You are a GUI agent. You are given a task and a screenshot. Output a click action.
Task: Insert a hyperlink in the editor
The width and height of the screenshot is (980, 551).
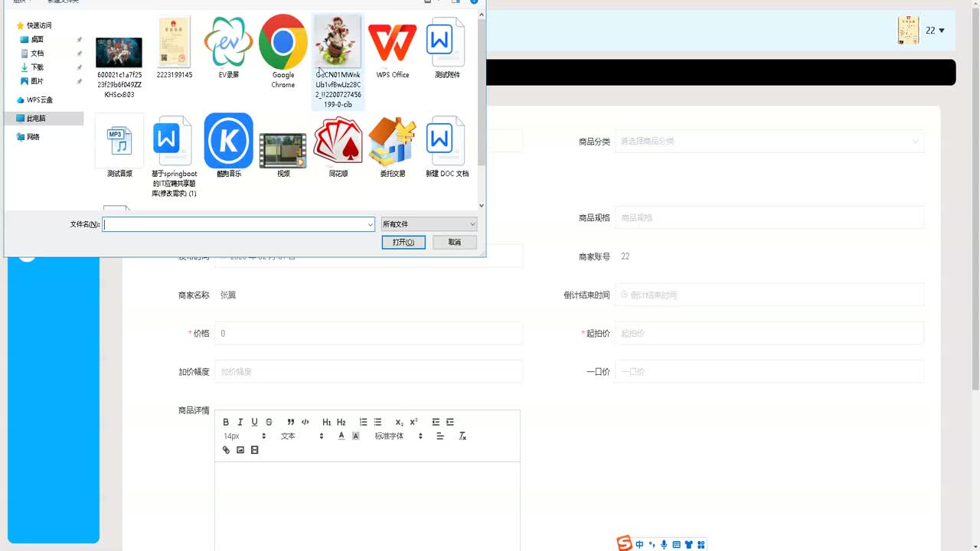(x=226, y=450)
